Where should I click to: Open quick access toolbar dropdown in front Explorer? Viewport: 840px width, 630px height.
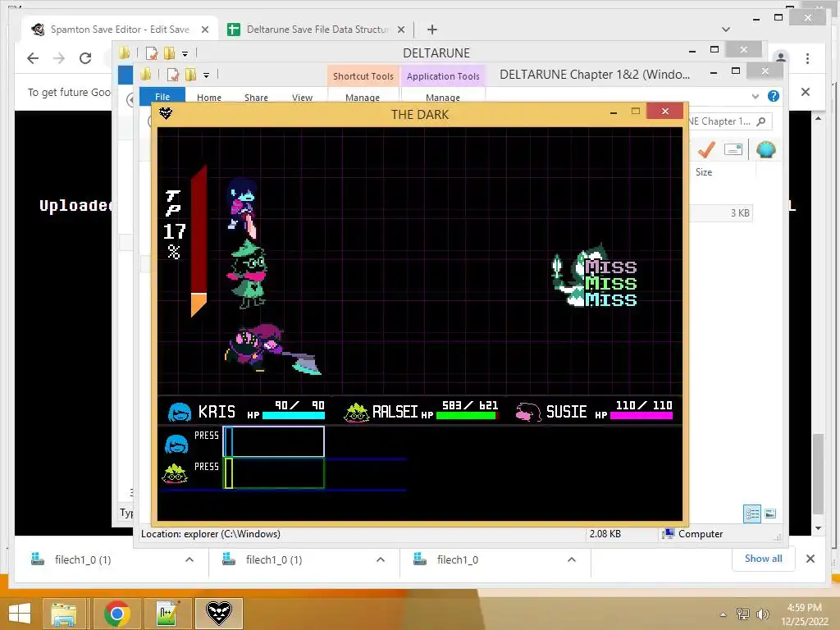click(206, 75)
